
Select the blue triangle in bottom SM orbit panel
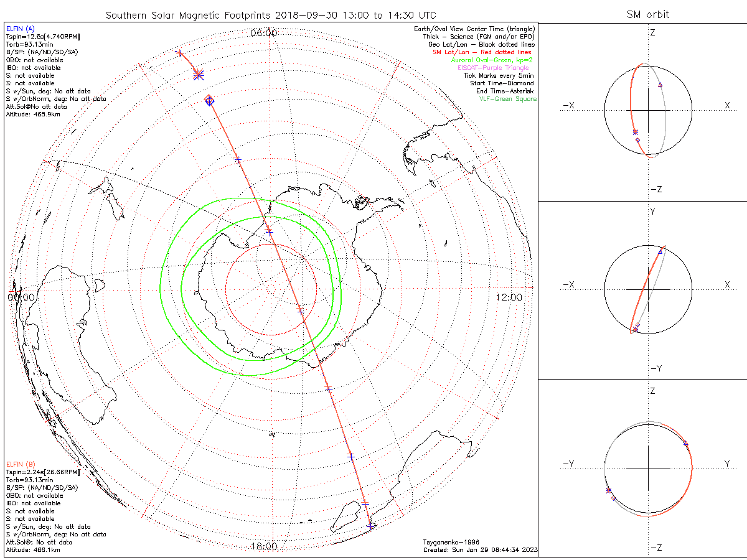[x=686, y=443]
